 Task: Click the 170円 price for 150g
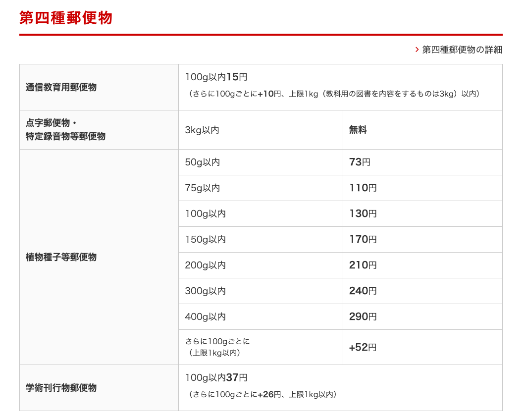click(x=363, y=239)
